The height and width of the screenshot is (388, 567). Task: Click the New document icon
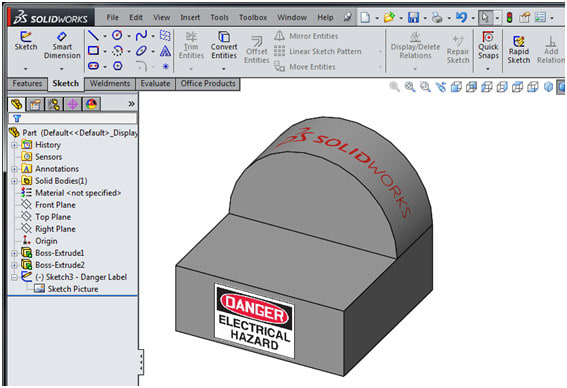pyautogui.click(x=365, y=17)
